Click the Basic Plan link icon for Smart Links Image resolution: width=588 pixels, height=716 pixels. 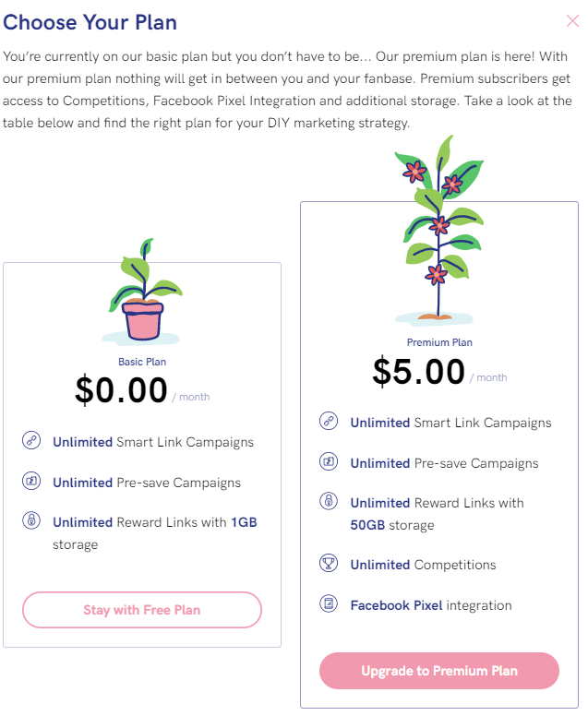click(31, 440)
